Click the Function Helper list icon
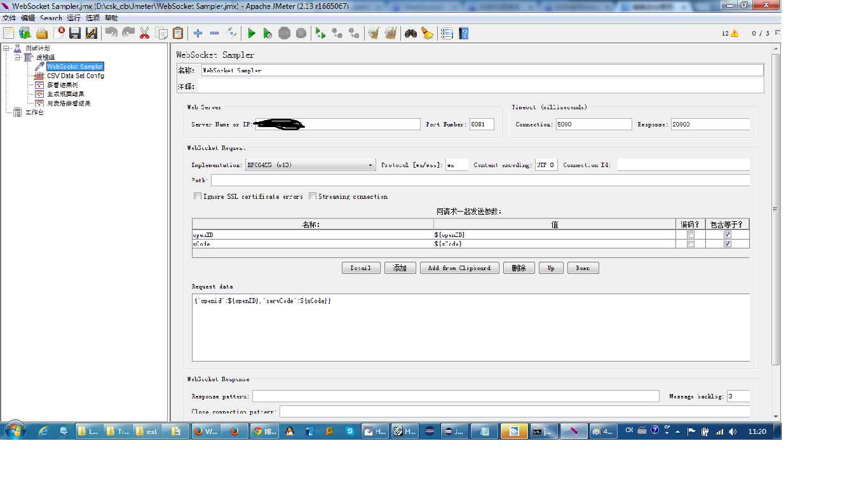The image size is (868, 488). click(x=447, y=33)
